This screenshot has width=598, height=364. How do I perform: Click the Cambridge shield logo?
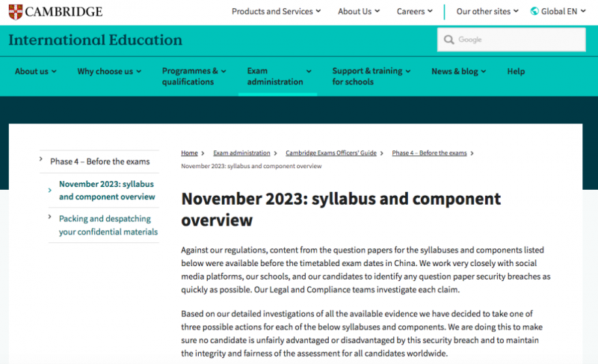(16, 12)
